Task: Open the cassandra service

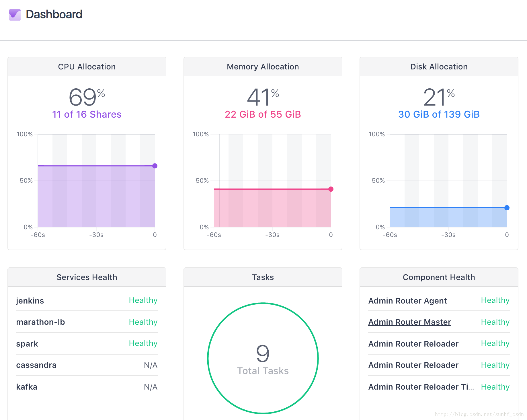Action: [x=36, y=365]
